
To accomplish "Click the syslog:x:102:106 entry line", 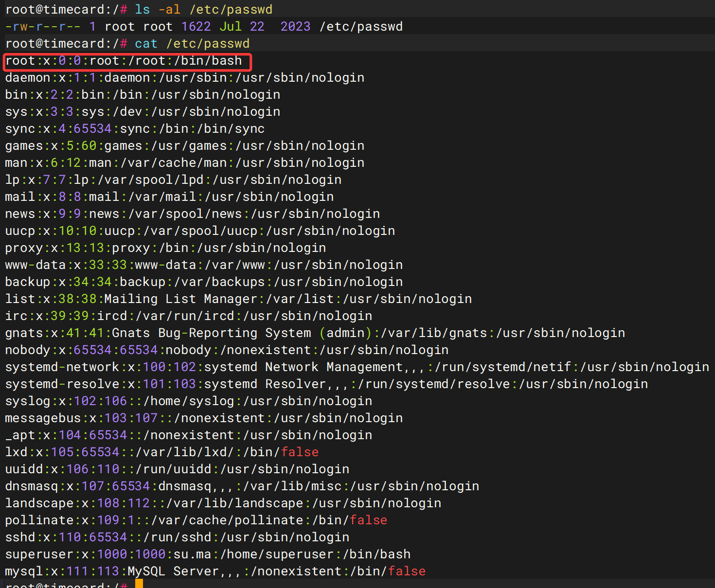I will 189,401.
